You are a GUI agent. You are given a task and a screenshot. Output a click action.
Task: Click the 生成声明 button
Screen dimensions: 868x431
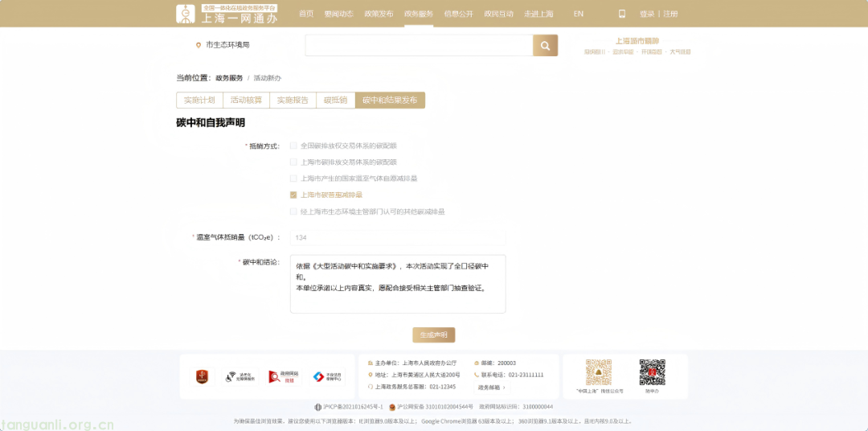[433, 335]
